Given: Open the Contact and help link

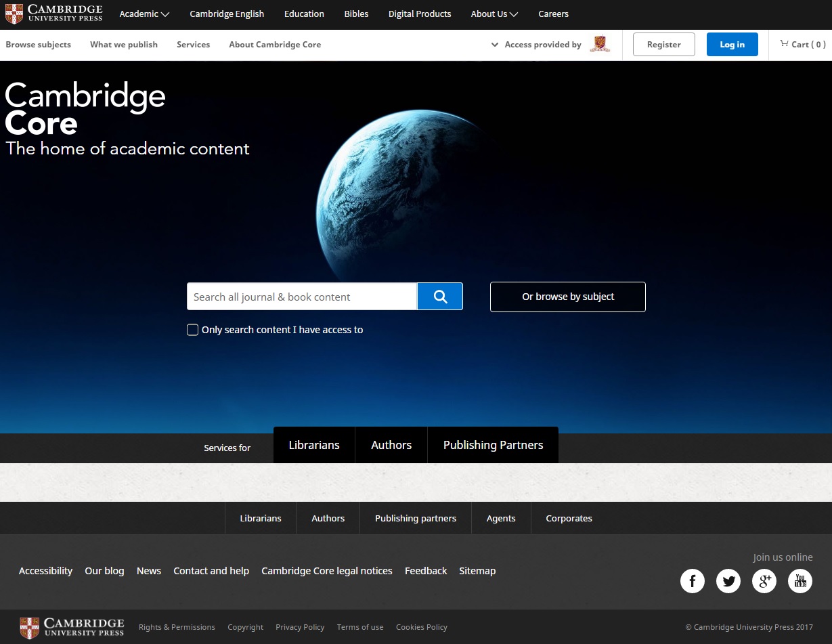Looking at the screenshot, I should click(211, 571).
